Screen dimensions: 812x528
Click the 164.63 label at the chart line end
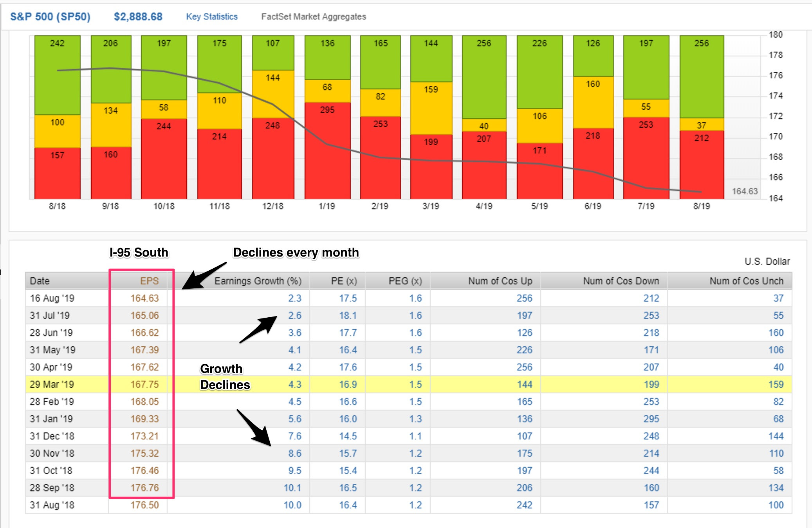click(745, 191)
